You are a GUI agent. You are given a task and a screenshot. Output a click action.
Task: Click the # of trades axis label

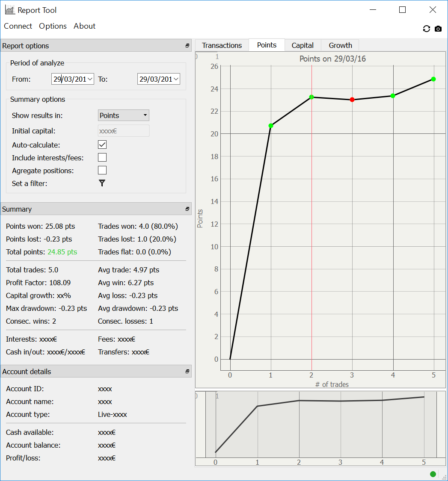[332, 384]
